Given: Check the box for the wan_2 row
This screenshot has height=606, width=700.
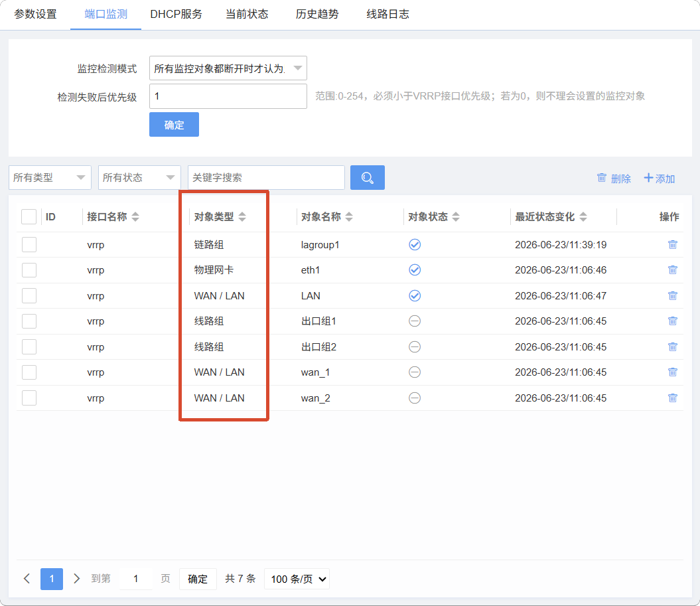Looking at the screenshot, I should (29, 398).
